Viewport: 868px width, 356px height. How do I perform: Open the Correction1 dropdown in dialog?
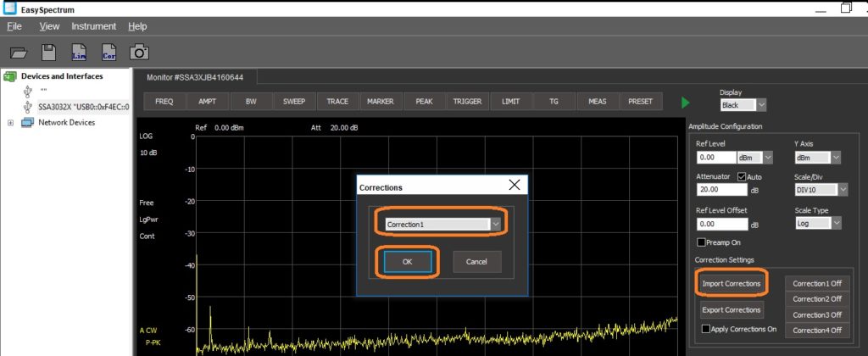[x=442, y=225]
